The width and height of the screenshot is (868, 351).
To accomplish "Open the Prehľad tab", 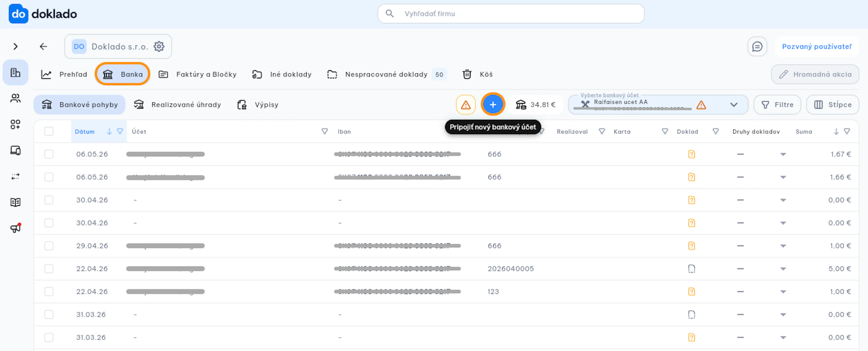I will pyautogui.click(x=64, y=74).
